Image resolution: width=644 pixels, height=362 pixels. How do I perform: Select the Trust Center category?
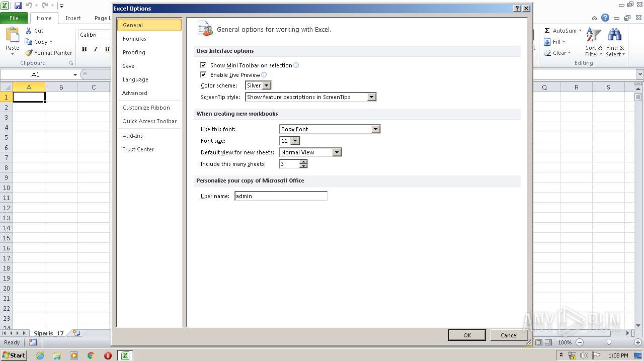149,149
